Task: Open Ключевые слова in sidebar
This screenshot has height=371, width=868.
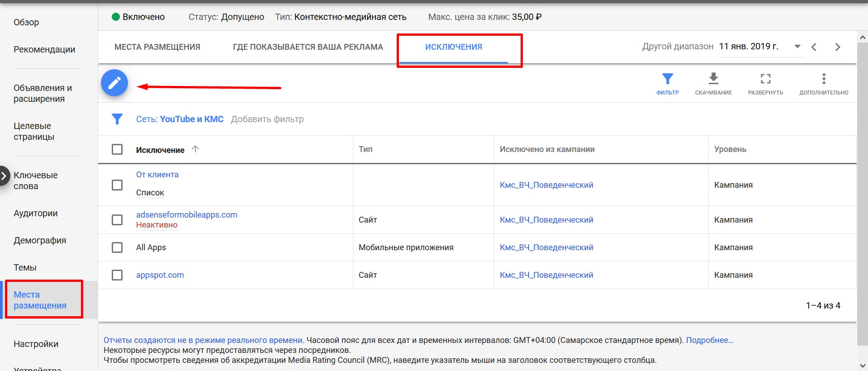Action: tap(36, 181)
